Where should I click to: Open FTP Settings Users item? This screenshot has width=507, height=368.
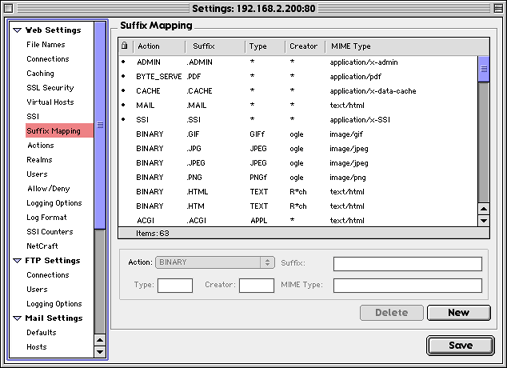point(37,289)
